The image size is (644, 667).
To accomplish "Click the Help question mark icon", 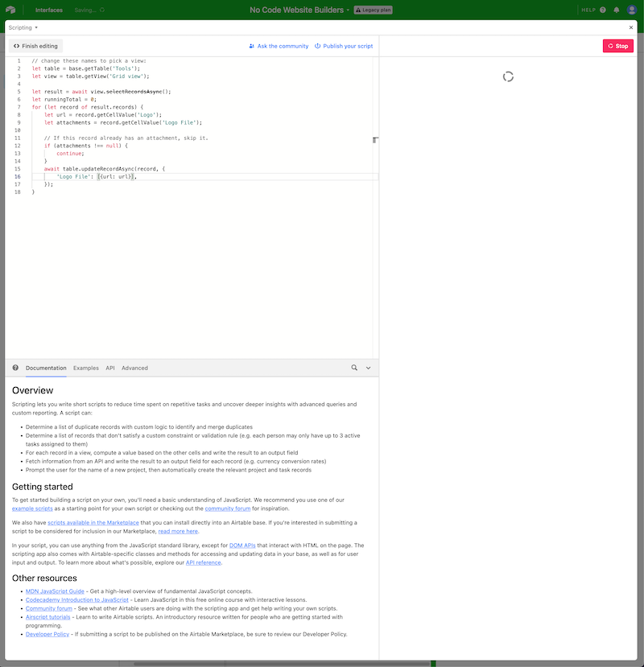I will [x=603, y=10].
